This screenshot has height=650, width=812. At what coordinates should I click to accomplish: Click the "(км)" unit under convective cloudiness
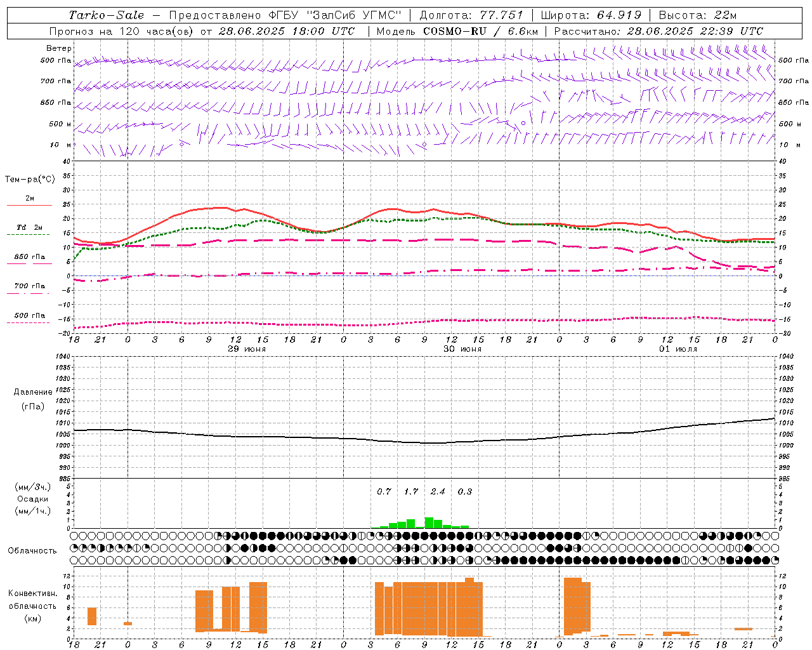32,618
